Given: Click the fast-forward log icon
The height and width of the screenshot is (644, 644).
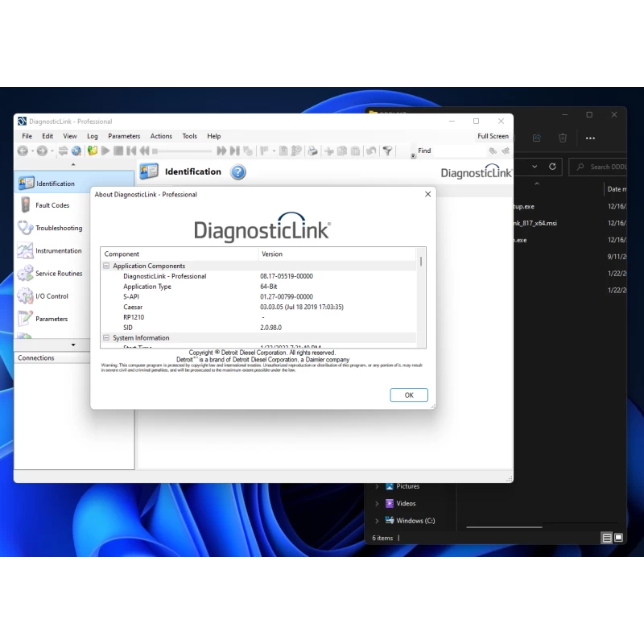Looking at the screenshot, I should (x=221, y=151).
